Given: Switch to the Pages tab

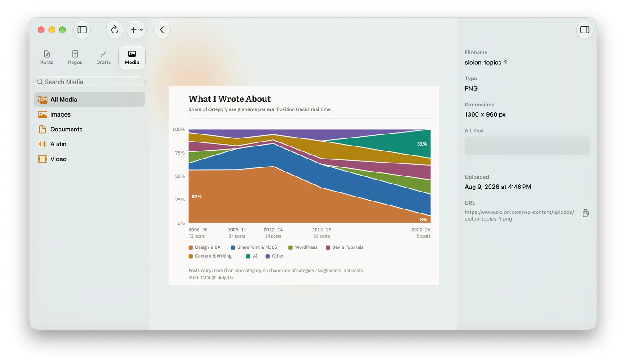Looking at the screenshot, I should pos(75,58).
